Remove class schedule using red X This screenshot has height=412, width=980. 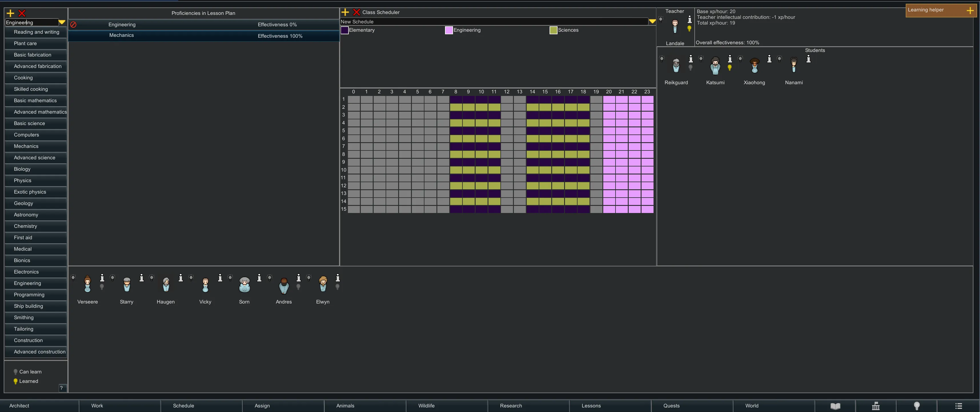tap(356, 12)
